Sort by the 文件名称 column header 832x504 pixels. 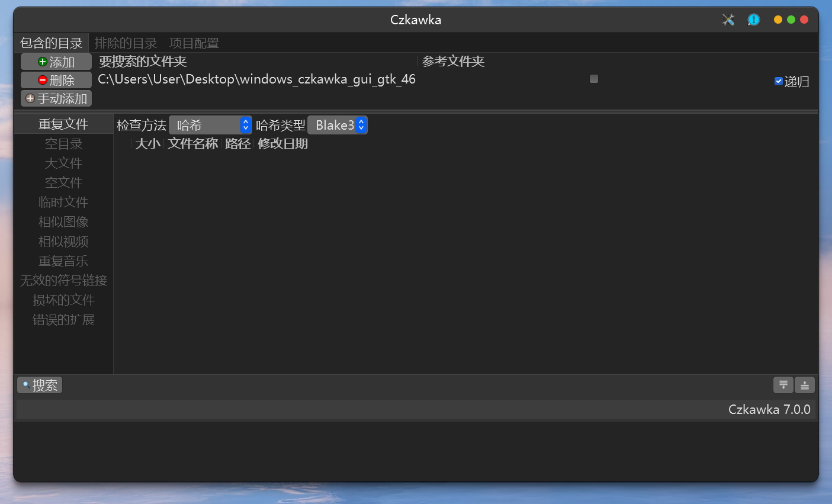pos(192,143)
